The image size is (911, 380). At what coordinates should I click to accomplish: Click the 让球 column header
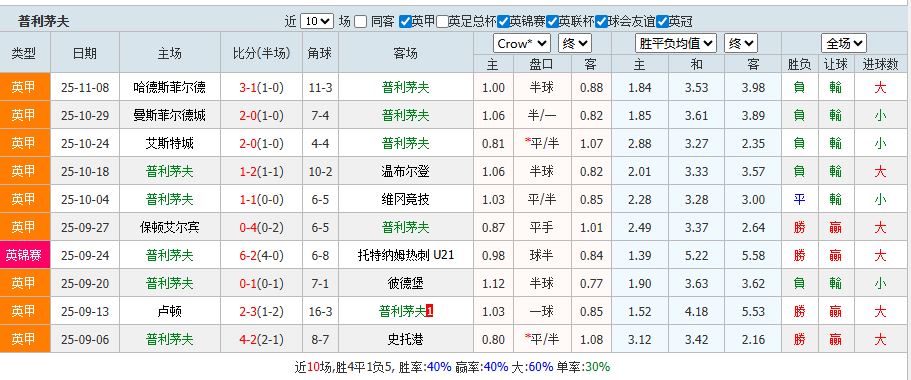tap(835, 64)
